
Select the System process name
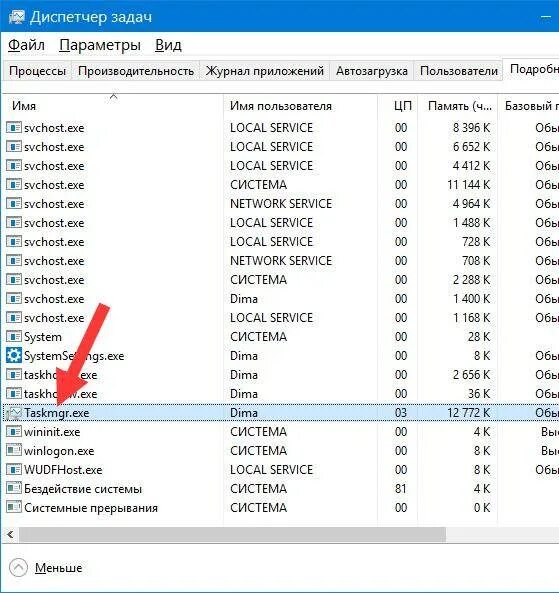[43, 337]
